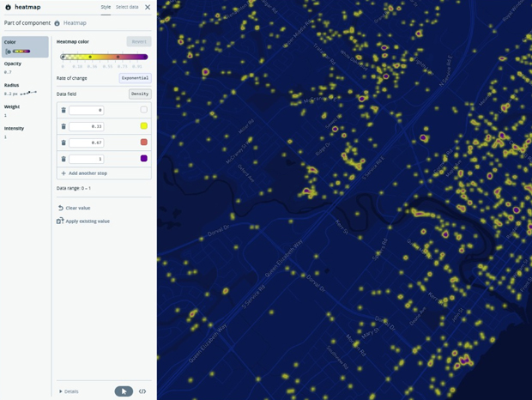Screen dimensions: 532x400
Task: Open the Density data field dropdown
Action: pos(140,94)
